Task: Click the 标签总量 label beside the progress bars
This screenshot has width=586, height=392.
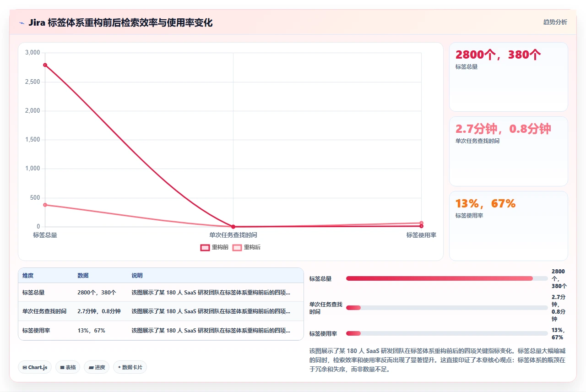Action: 320,278
